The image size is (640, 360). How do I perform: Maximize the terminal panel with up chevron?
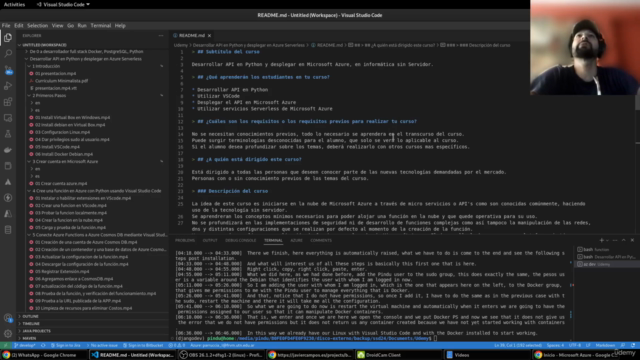pyautogui.click(x=624, y=240)
